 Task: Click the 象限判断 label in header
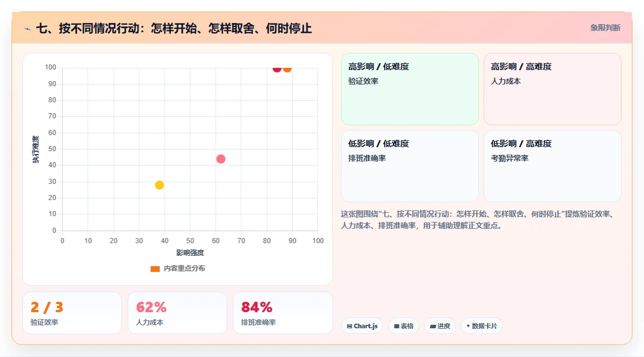coord(605,28)
